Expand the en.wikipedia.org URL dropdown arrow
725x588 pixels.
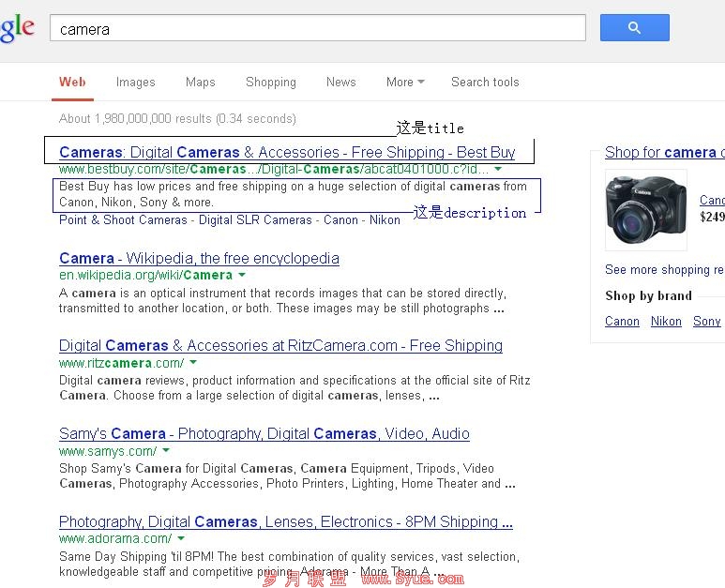[x=242, y=275]
